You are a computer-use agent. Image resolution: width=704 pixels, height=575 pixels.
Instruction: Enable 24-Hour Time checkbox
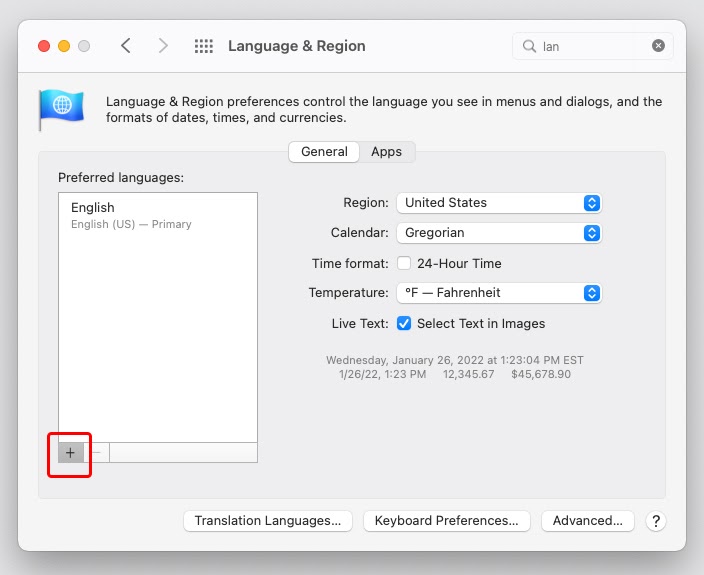(404, 263)
